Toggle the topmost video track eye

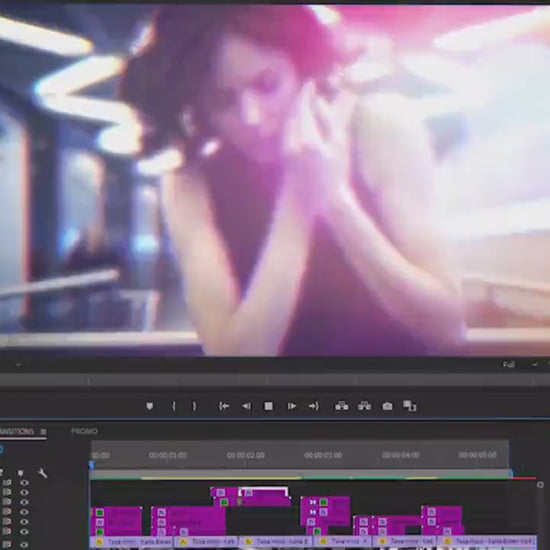tap(24, 483)
